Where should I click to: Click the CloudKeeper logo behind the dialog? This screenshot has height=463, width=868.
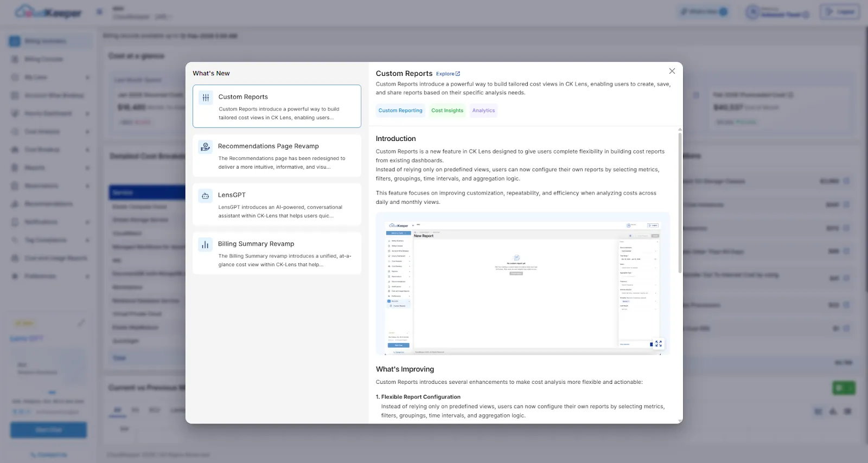point(48,12)
